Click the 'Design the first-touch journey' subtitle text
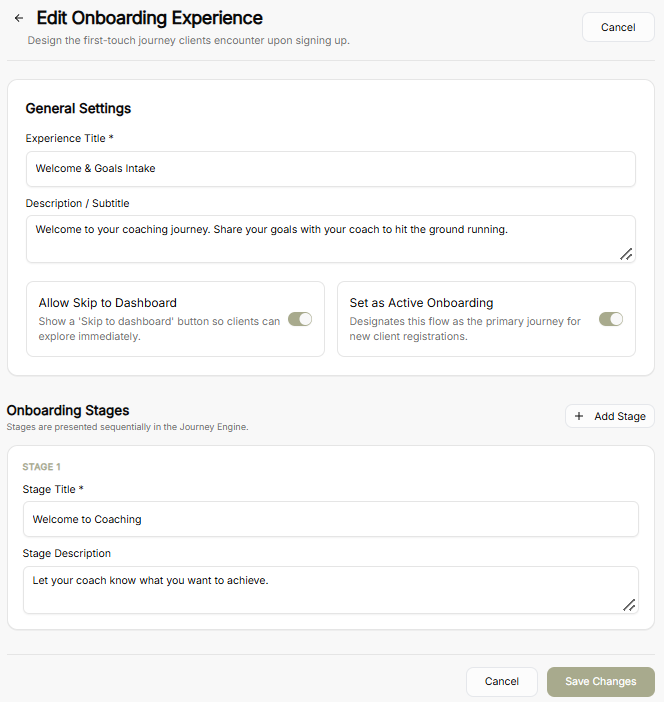This screenshot has width=664, height=702. [x=188, y=40]
